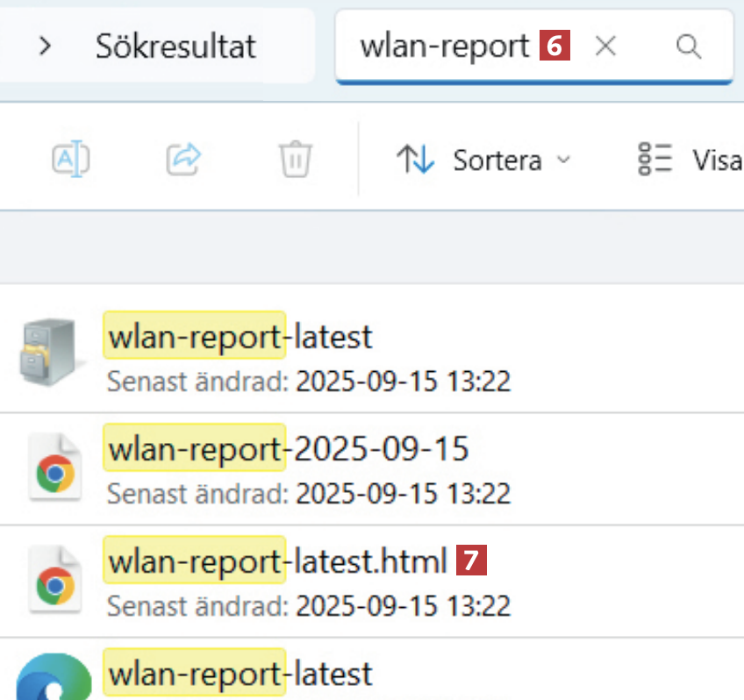Click the Edge icon on the bottom result
The height and width of the screenshot is (700, 744).
click(x=54, y=679)
